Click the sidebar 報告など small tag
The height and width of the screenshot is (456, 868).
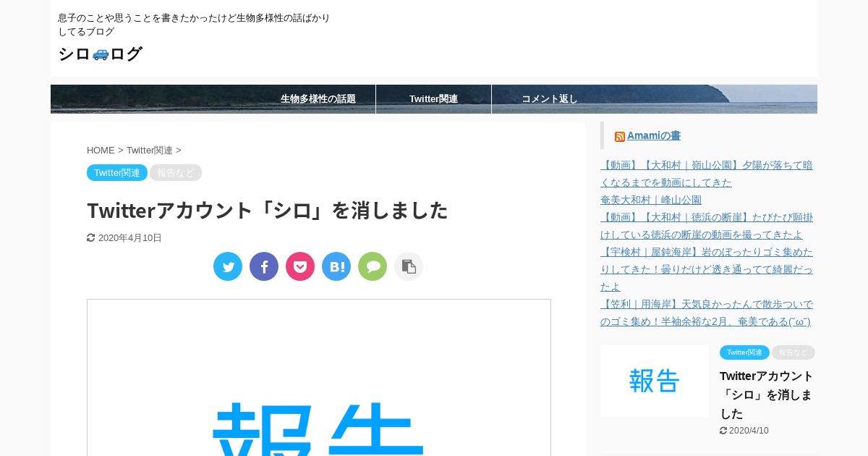click(x=793, y=352)
